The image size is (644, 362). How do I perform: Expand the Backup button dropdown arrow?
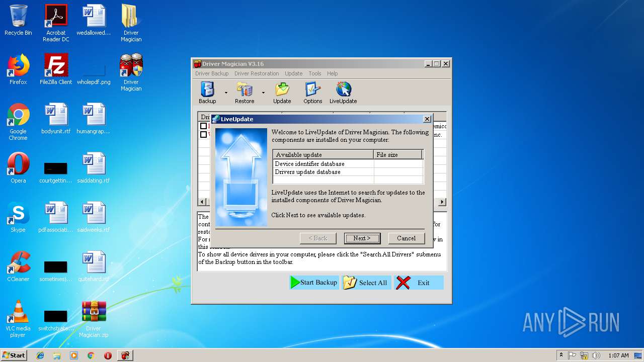coord(226,93)
